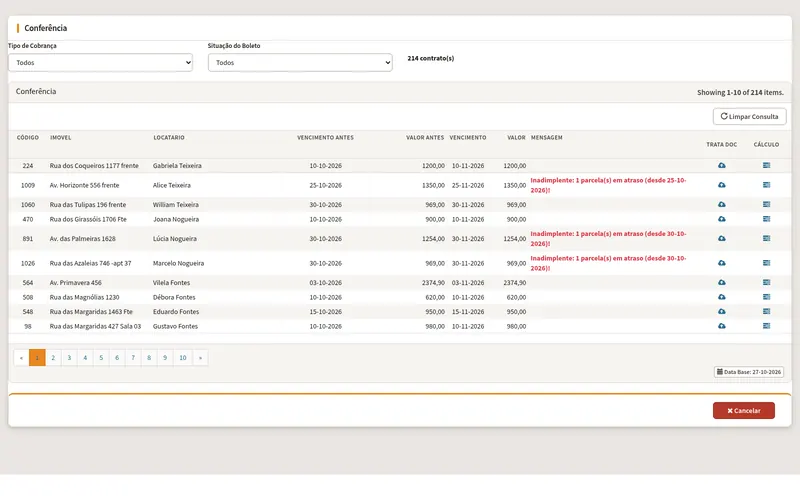Go to pagination page 2
Screen dimensions: 800x500
(53, 358)
